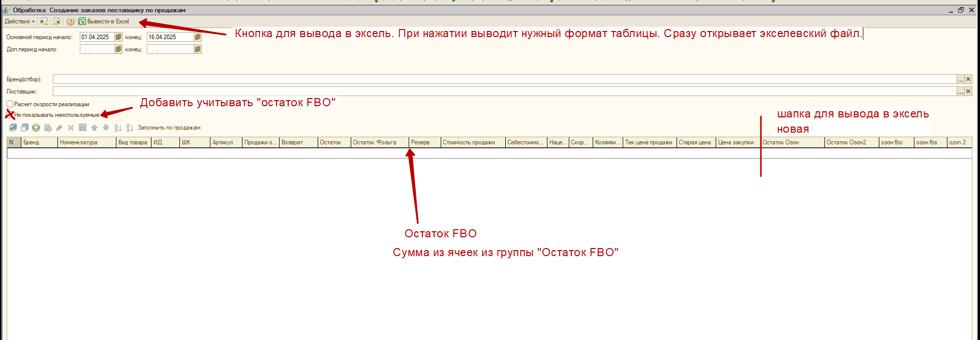
Task: Click the Вывести в Excel button
Action: pyautogui.click(x=104, y=21)
